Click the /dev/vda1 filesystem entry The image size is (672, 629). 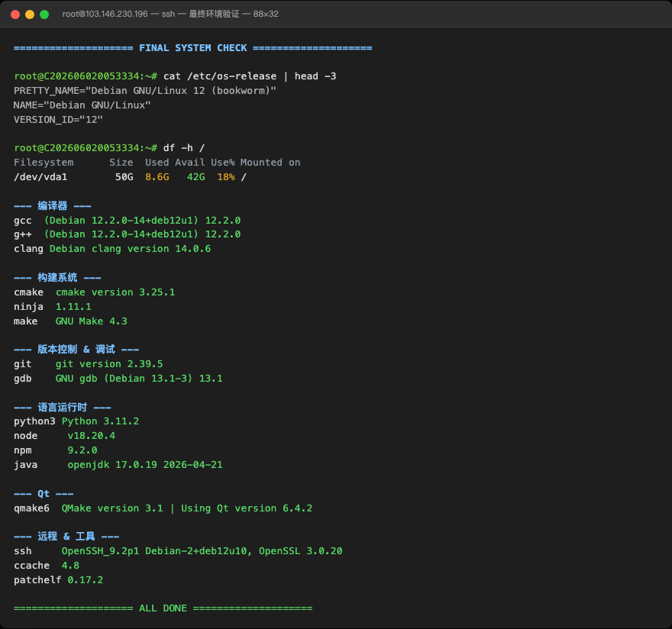coord(40,177)
